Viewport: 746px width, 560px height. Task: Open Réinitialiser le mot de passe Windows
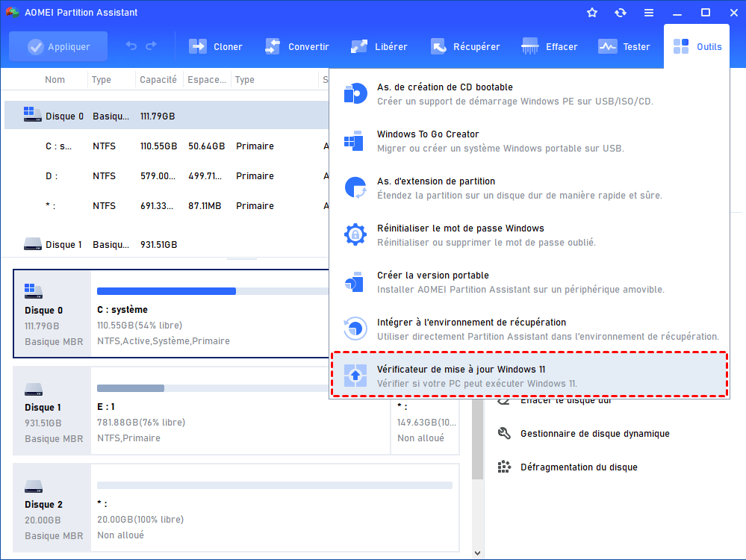[x=529, y=235]
